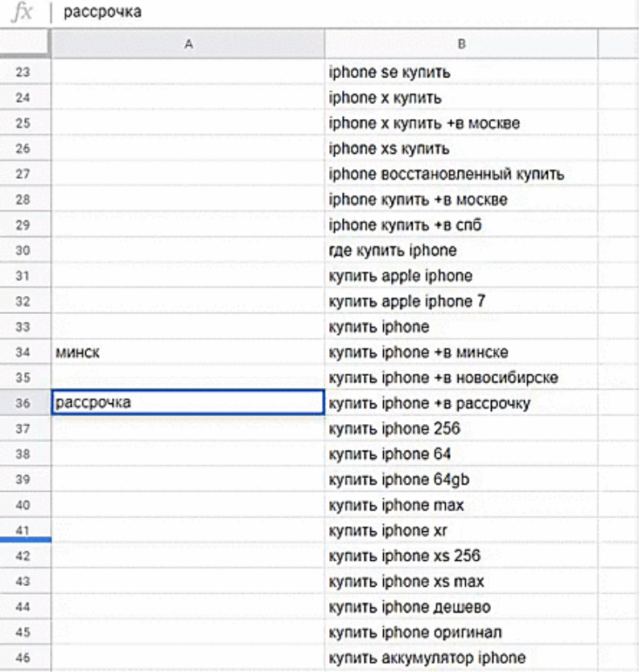The width and height of the screenshot is (639, 672).
Task: Select row 40 header
Action: click(25, 505)
